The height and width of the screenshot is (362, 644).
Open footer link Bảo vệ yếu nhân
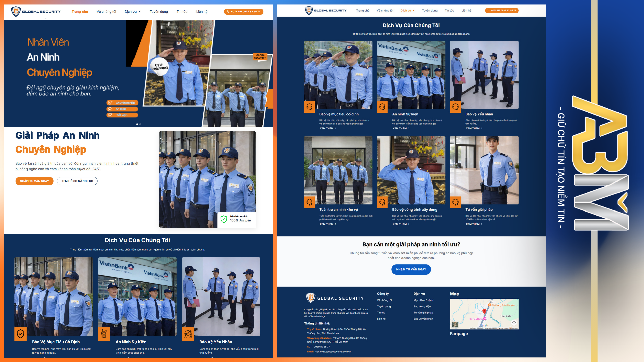423,319
